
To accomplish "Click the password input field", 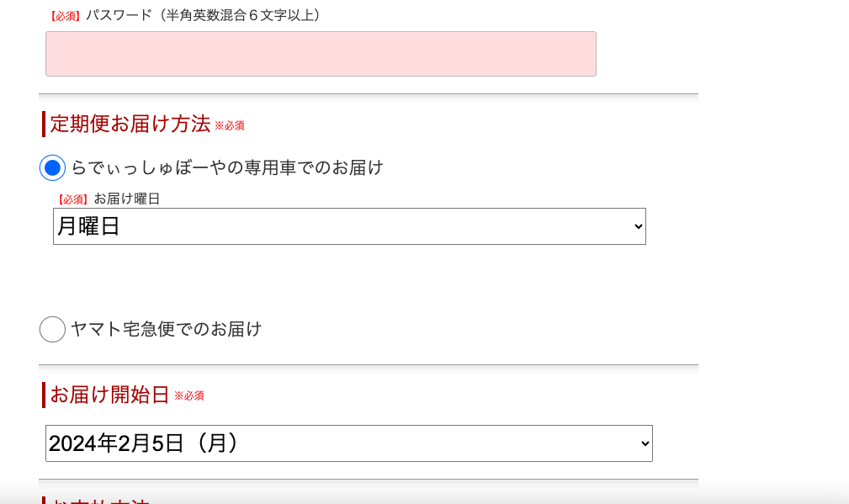I will 321,54.
